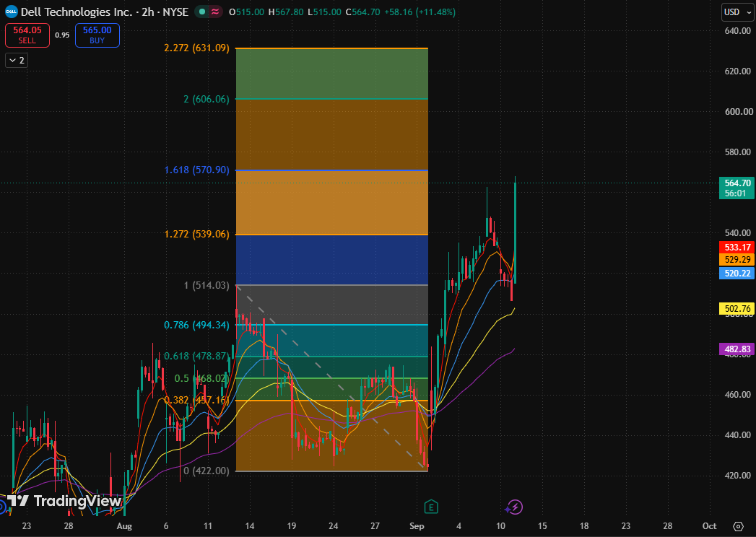Click the +58.16 (+11.48%) change value
The height and width of the screenshot is (537, 756).
tap(420, 12)
